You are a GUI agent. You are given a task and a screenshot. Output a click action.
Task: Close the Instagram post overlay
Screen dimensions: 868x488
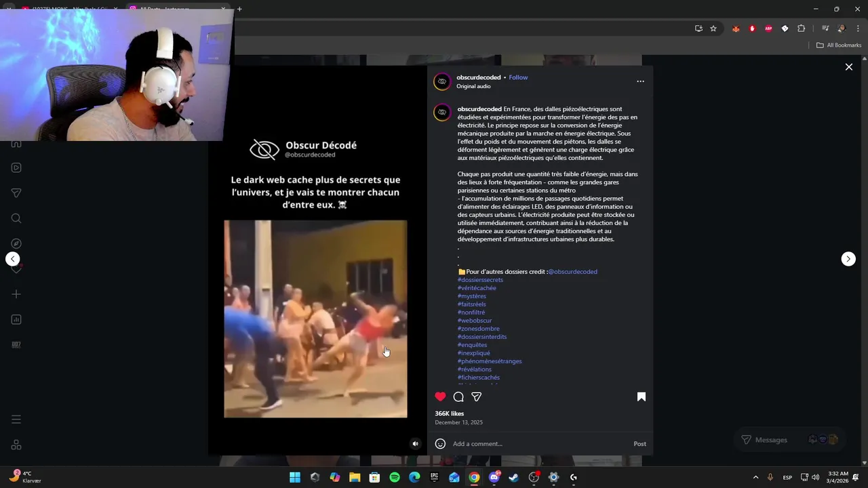(x=848, y=67)
